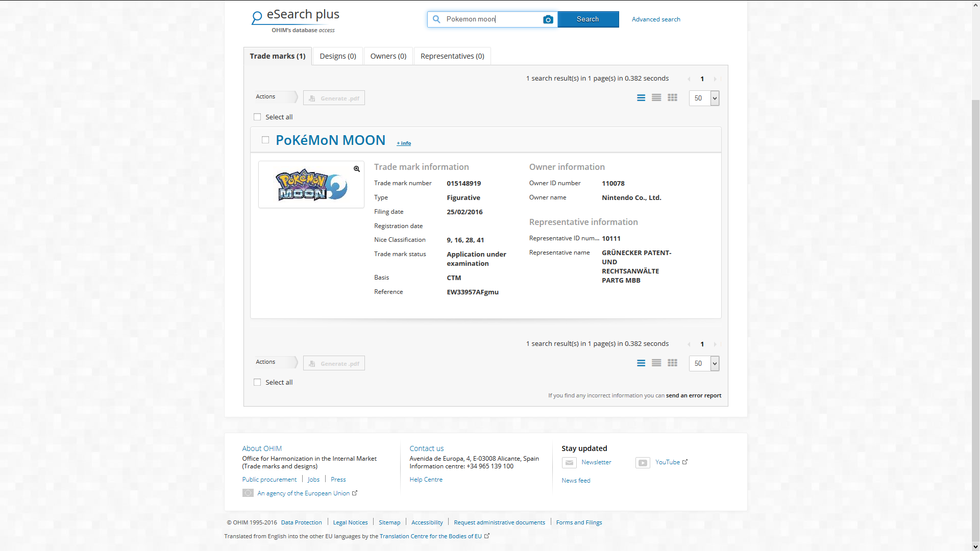Click the magnifier on trademark thumbnail
980x551 pixels.
[x=357, y=169]
